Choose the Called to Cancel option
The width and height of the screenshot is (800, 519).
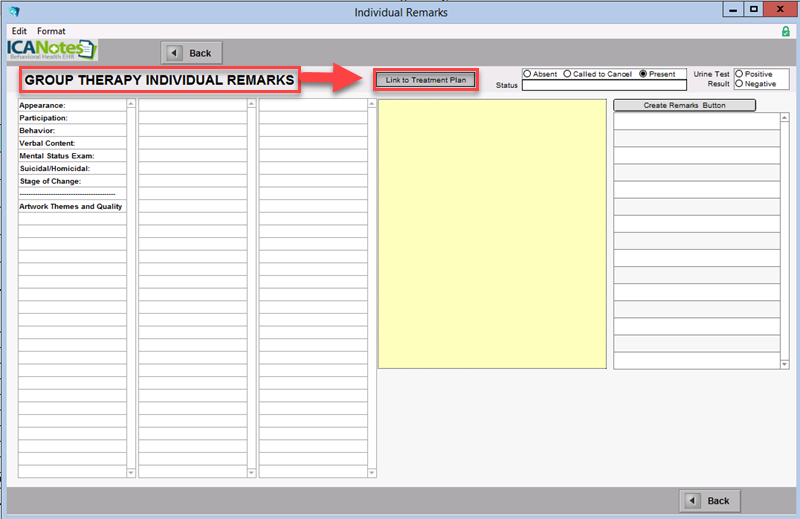click(x=568, y=74)
